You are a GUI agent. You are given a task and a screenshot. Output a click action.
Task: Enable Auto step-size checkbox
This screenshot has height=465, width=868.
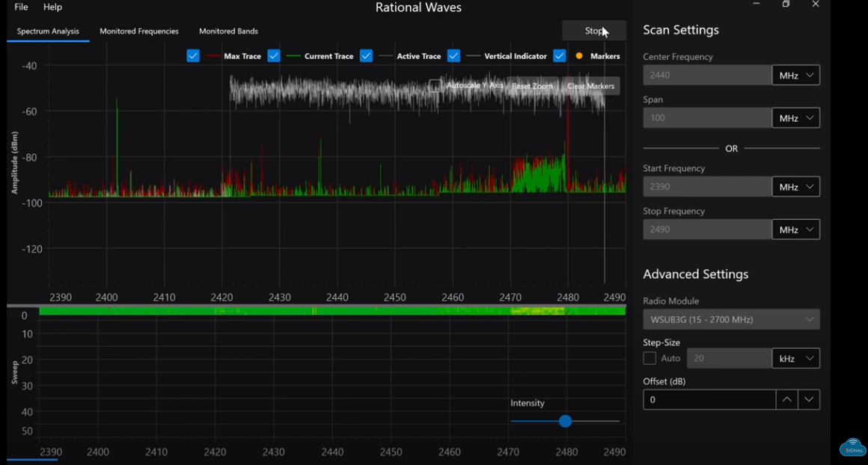(650, 359)
